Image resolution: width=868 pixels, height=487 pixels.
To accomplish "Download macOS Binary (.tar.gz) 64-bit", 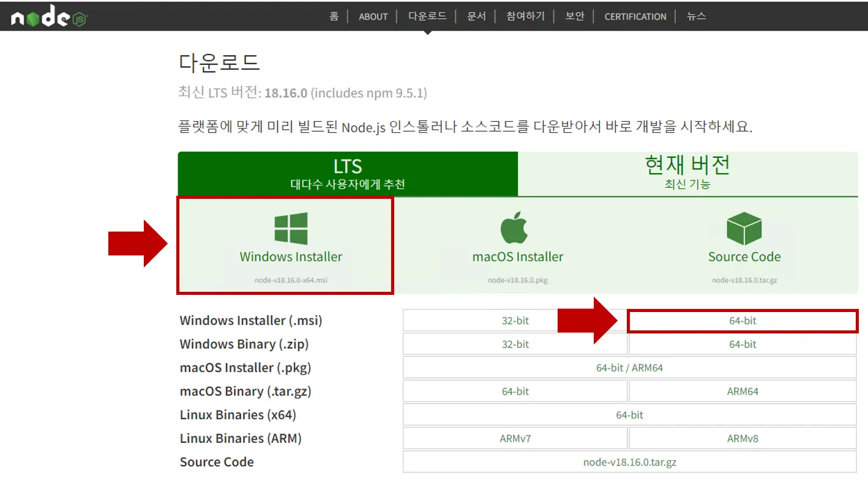I will (x=515, y=391).
